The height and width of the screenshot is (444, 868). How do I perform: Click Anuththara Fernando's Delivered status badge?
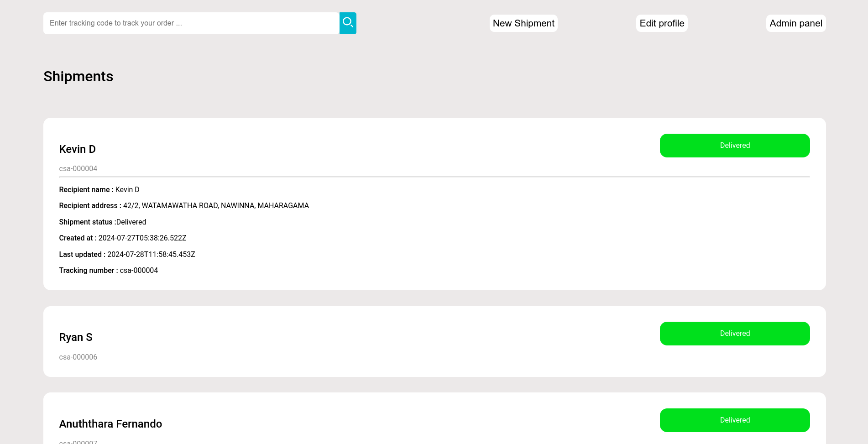coord(734,420)
